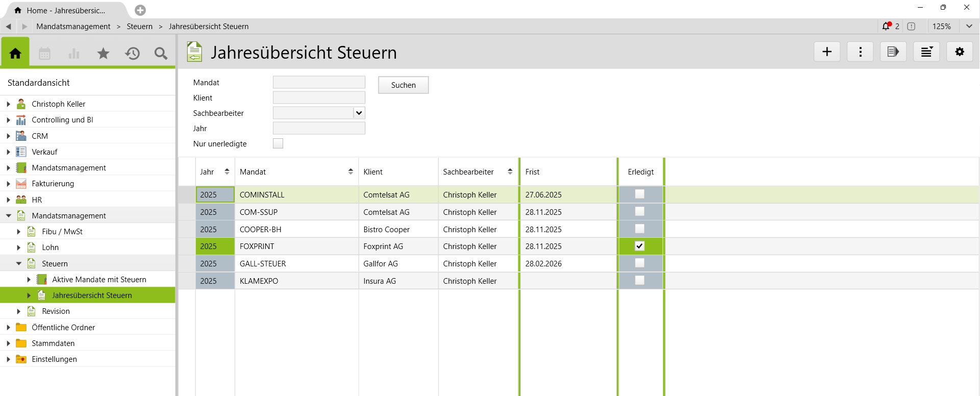
Task: Click the plus button to add entry
Action: click(x=827, y=52)
